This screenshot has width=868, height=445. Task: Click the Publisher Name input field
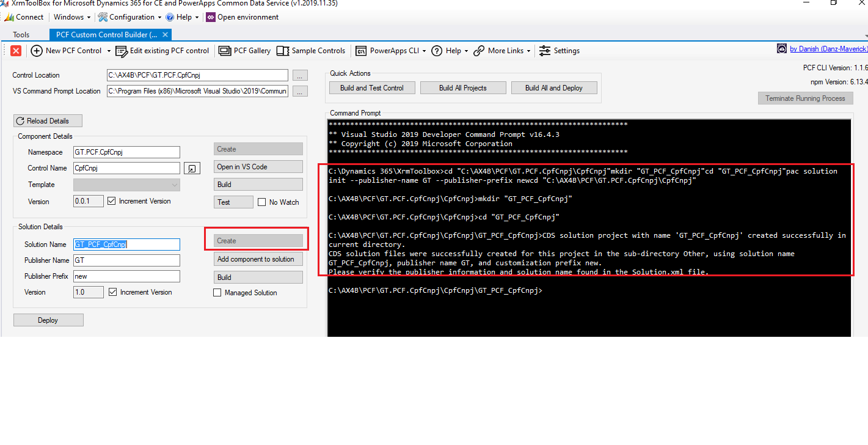point(126,260)
